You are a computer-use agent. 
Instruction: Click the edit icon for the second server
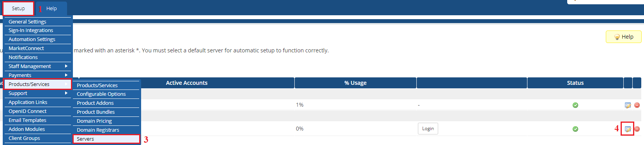[x=628, y=129]
